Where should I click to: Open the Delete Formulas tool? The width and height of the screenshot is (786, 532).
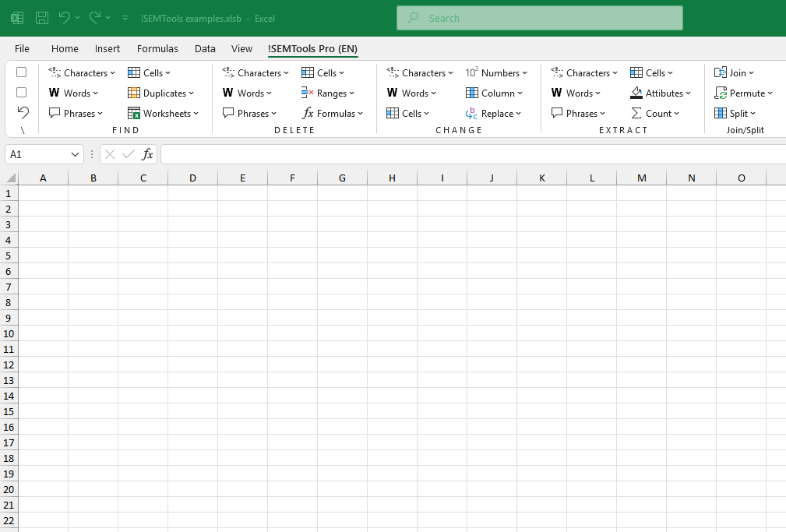[333, 113]
